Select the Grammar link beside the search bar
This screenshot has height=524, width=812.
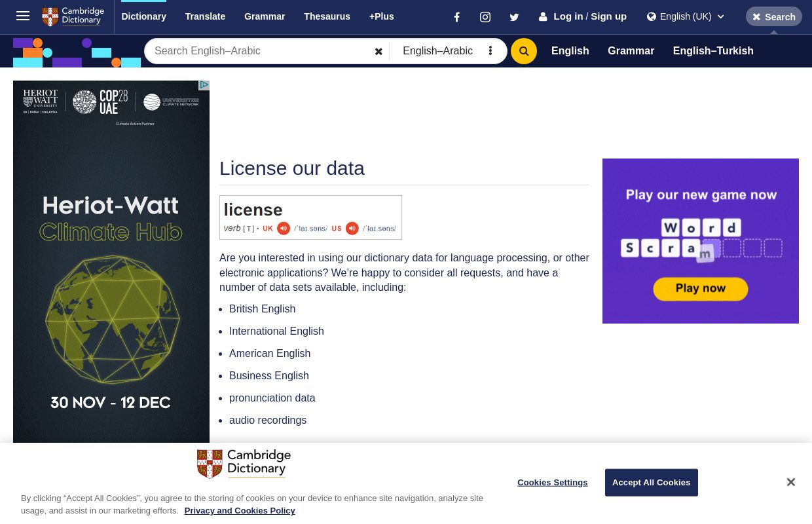pyautogui.click(x=631, y=51)
